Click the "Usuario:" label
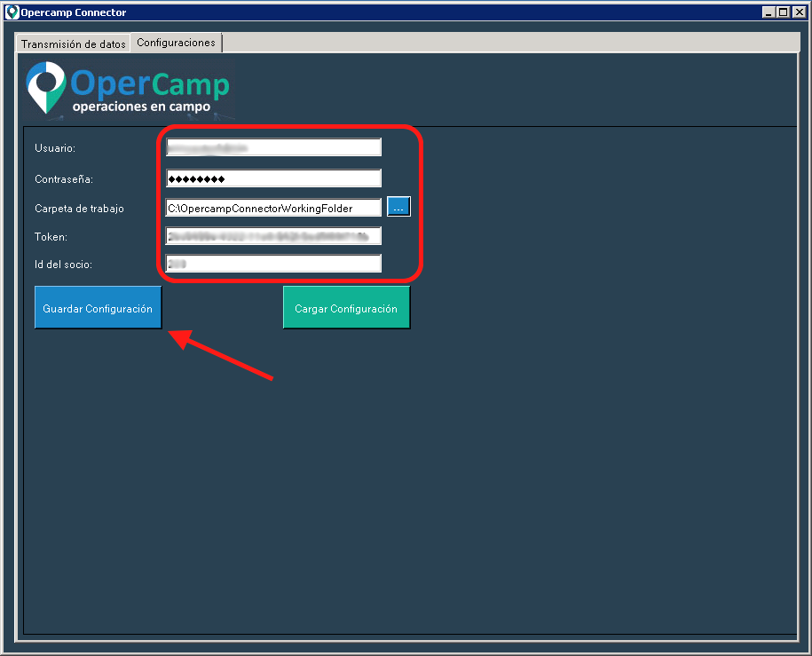Screen dimensions: 812x656 click(x=55, y=147)
